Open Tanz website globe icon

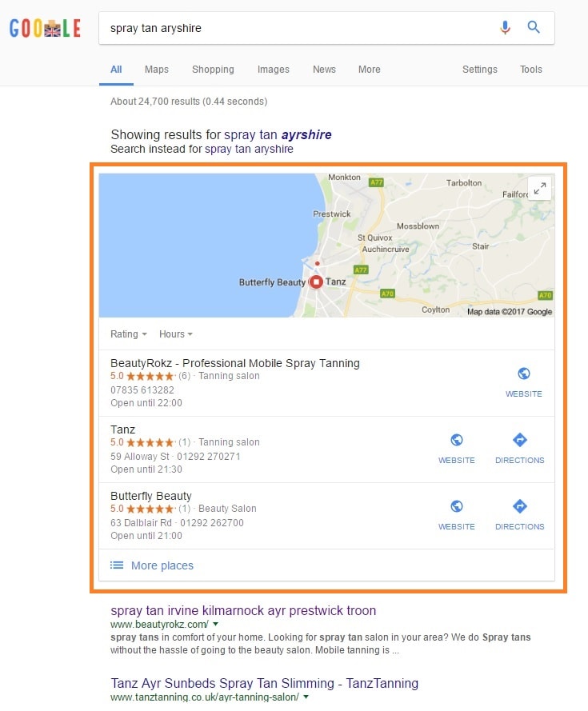457,440
